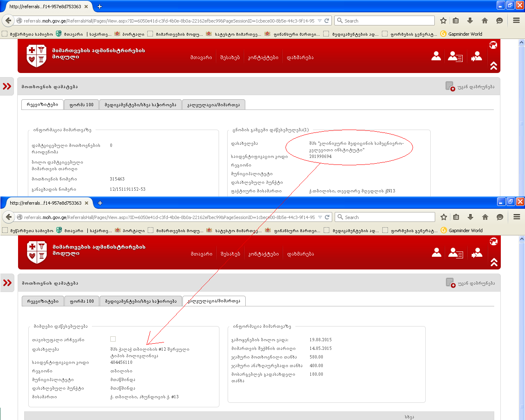
Task: Click the user login arrow icon in lower red header
Action: (477, 253)
